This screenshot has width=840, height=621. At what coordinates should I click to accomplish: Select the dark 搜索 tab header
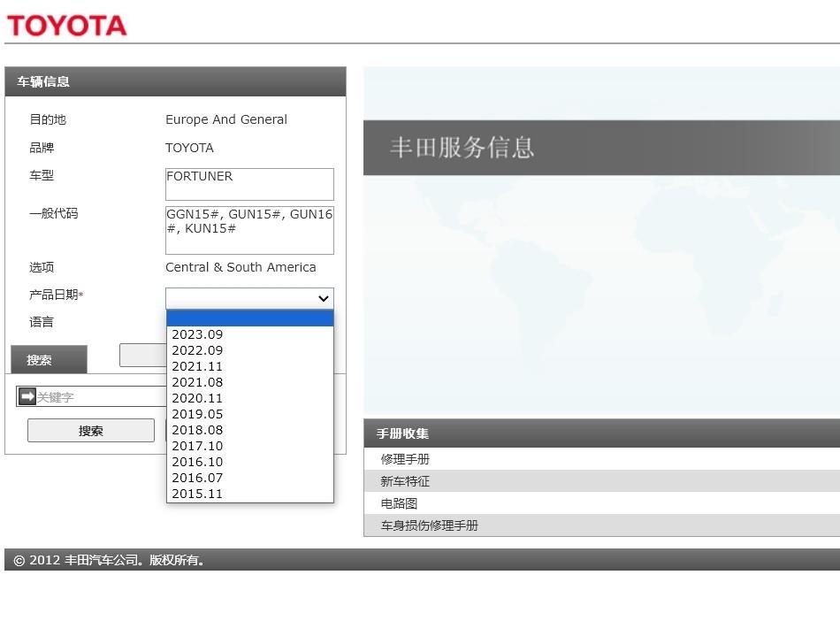coord(49,359)
